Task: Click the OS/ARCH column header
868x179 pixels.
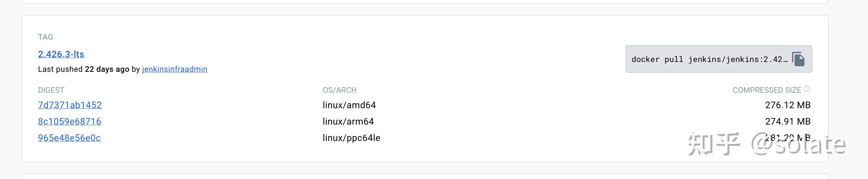Action: [x=339, y=90]
